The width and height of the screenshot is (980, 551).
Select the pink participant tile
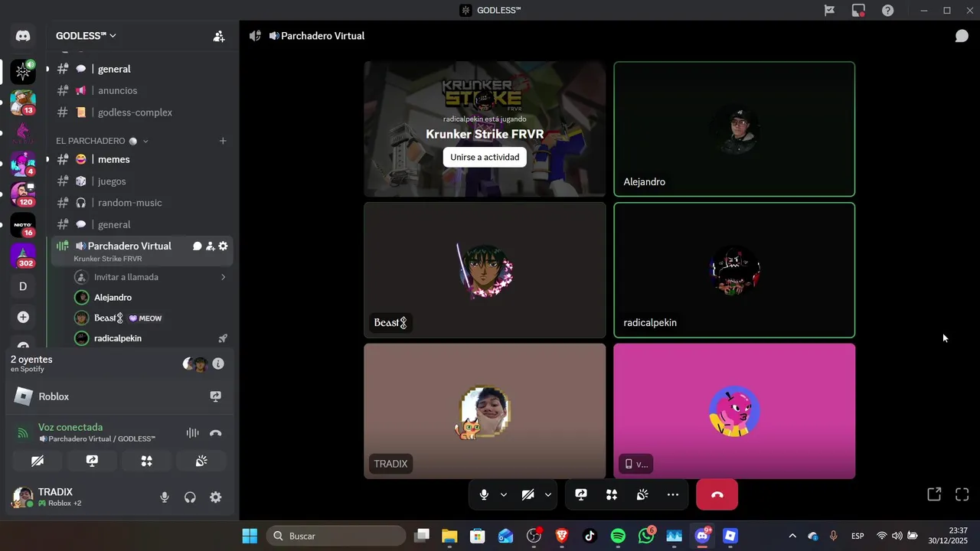[734, 411]
